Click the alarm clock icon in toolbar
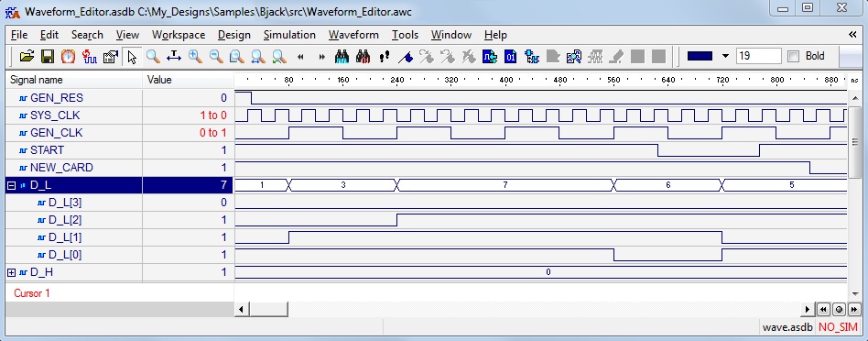This screenshot has width=868, height=341. [68, 57]
